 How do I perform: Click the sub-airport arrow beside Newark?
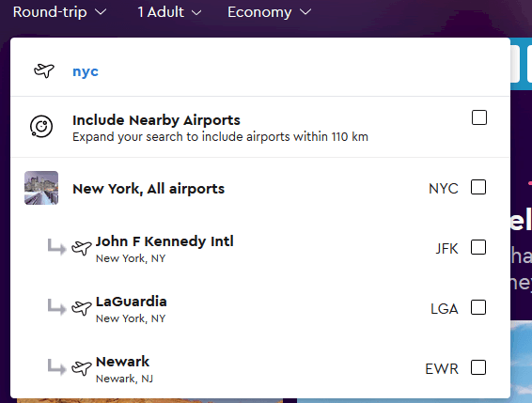[x=56, y=367]
